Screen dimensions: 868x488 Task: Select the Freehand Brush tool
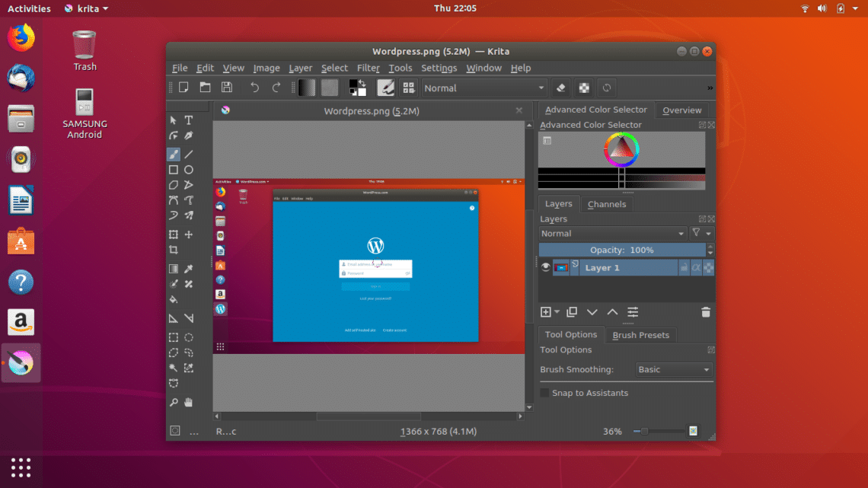pyautogui.click(x=174, y=155)
